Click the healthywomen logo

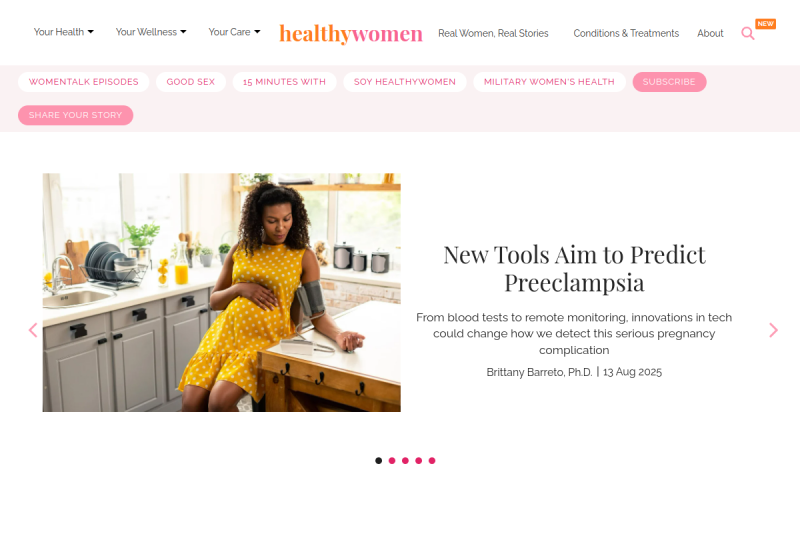click(351, 34)
